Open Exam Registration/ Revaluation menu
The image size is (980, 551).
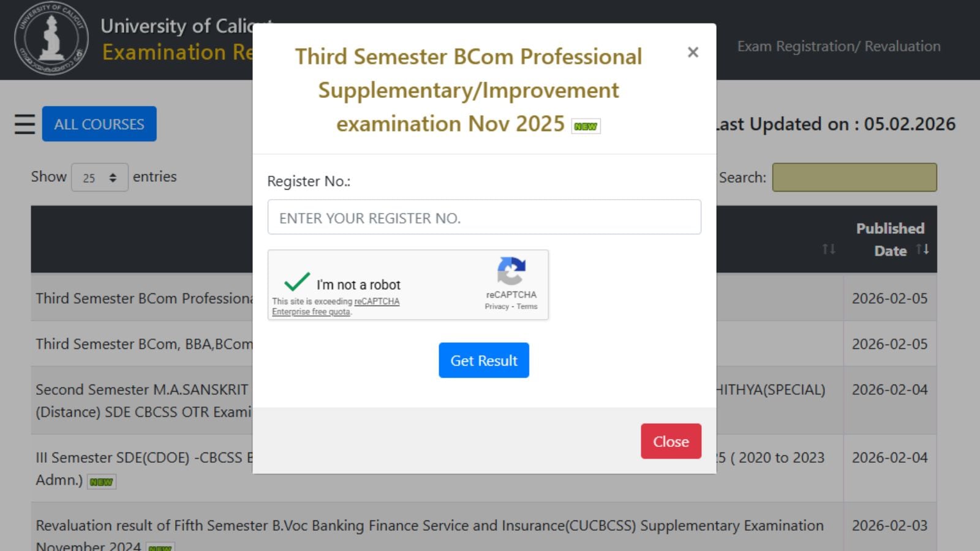(839, 47)
